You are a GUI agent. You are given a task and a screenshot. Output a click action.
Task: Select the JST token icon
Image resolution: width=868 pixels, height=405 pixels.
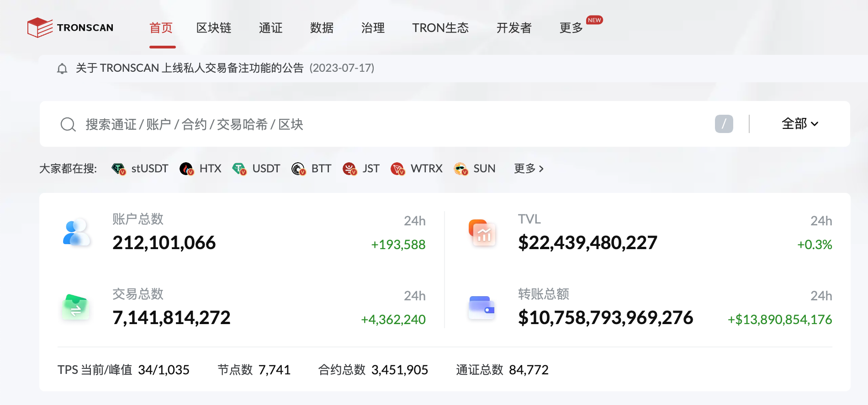point(349,169)
